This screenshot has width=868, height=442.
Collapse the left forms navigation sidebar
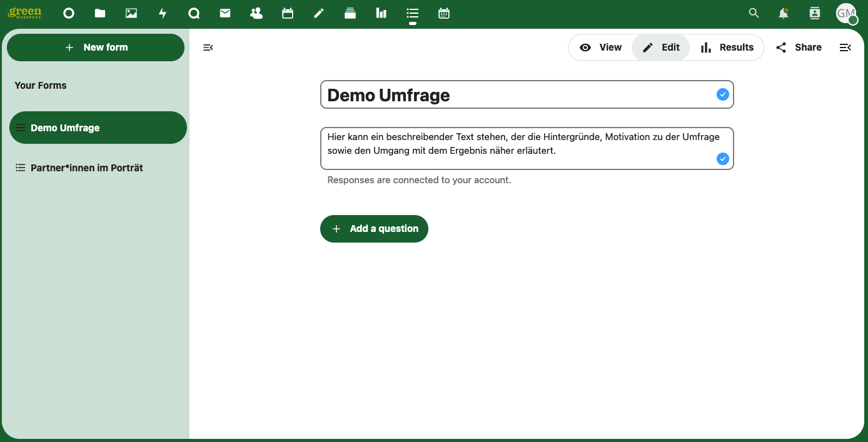pyautogui.click(x=208, y=48)
